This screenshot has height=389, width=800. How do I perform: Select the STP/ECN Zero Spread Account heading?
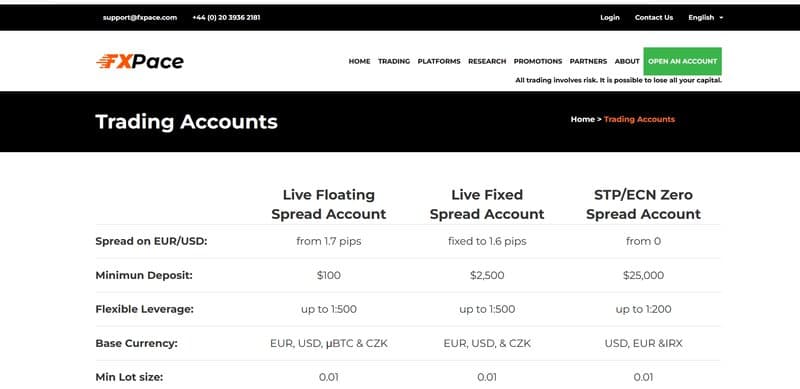(x=643, y=204)
